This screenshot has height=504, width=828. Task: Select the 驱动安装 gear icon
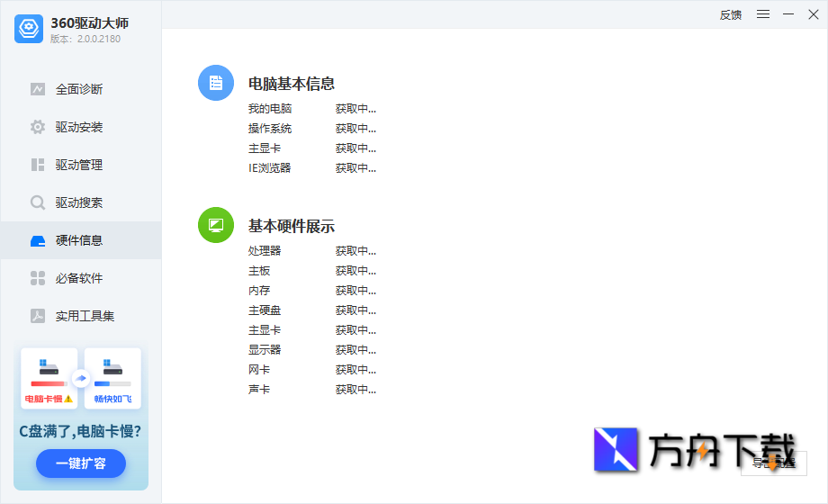click(38, 127)
